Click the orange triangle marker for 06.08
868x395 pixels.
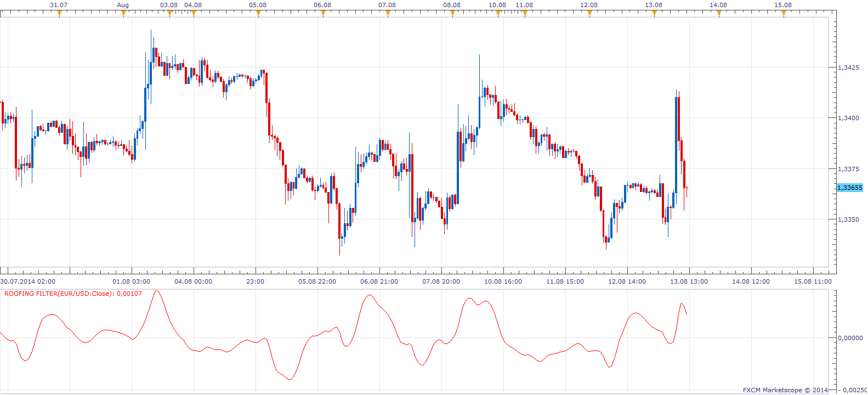323,14
